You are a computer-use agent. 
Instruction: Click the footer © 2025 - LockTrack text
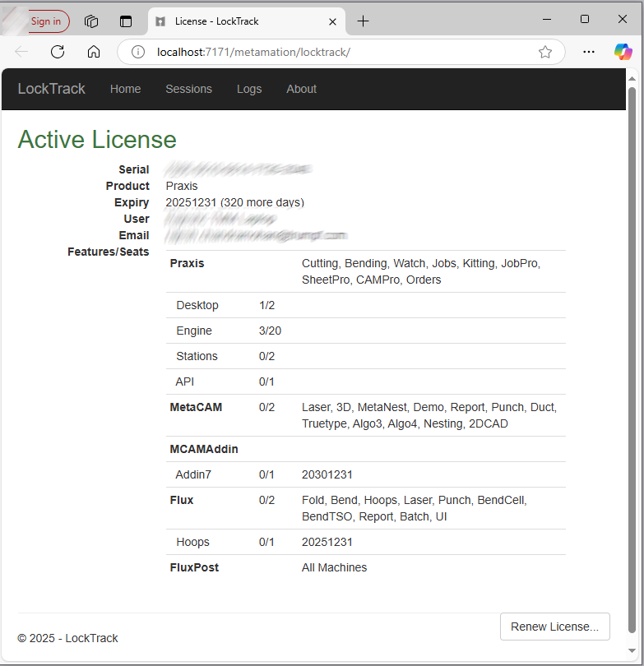(67, 638)
